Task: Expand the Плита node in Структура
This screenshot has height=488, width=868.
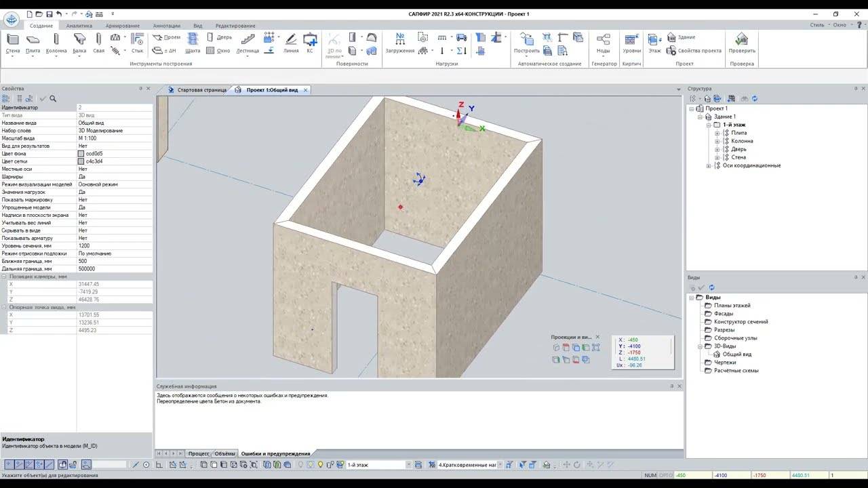Action: [x=717, y=133]
